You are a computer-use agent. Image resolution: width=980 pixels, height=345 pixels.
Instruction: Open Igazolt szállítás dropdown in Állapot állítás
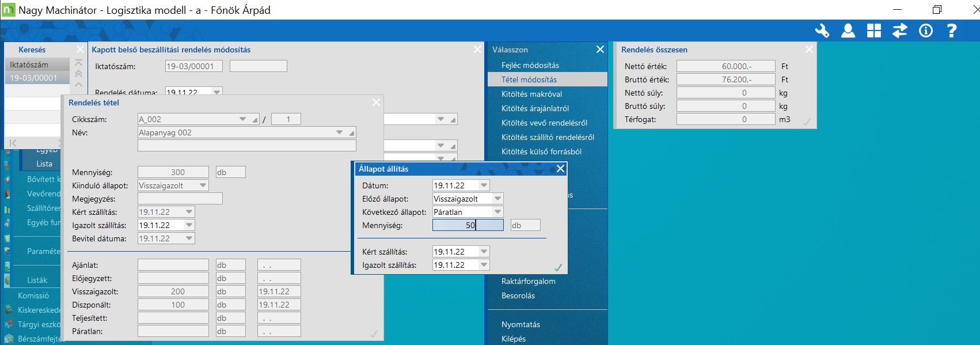[484, 265]
